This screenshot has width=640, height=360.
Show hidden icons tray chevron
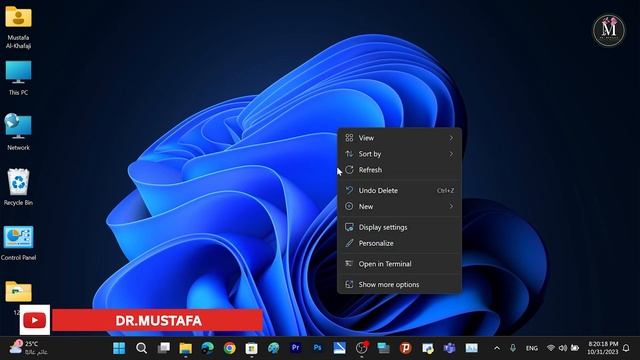pos(497,348)
